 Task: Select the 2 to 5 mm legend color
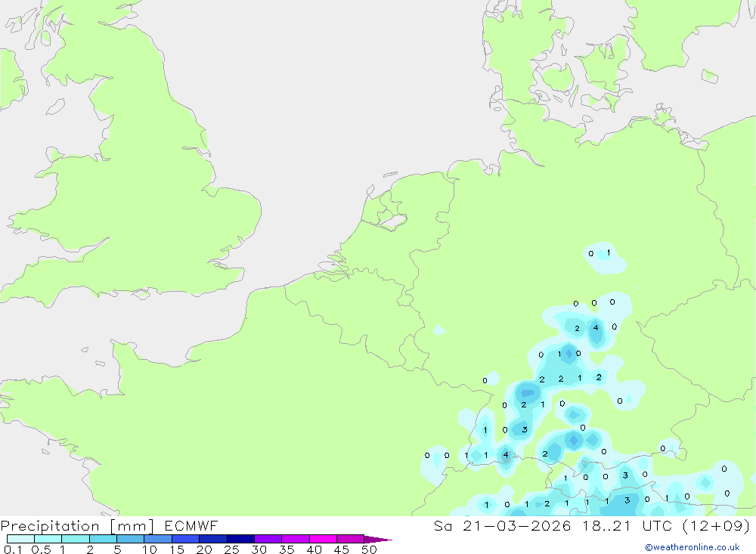click(103, 539)
